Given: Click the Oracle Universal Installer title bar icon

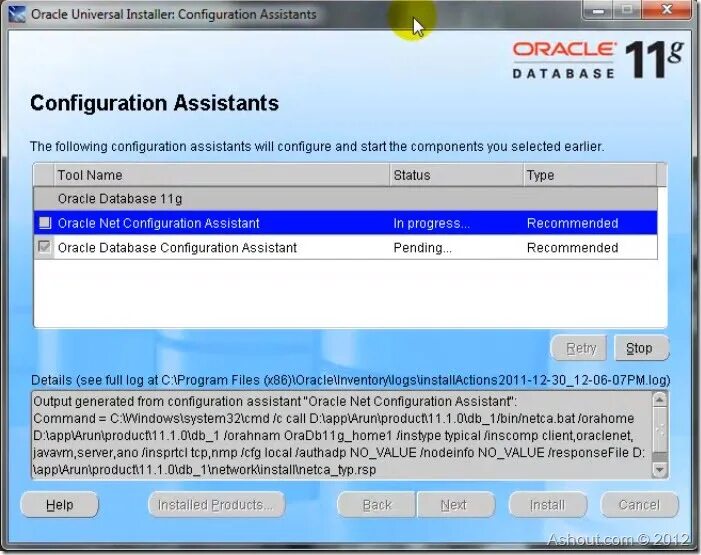Looking at the screenshot, I should pos(17,14).
